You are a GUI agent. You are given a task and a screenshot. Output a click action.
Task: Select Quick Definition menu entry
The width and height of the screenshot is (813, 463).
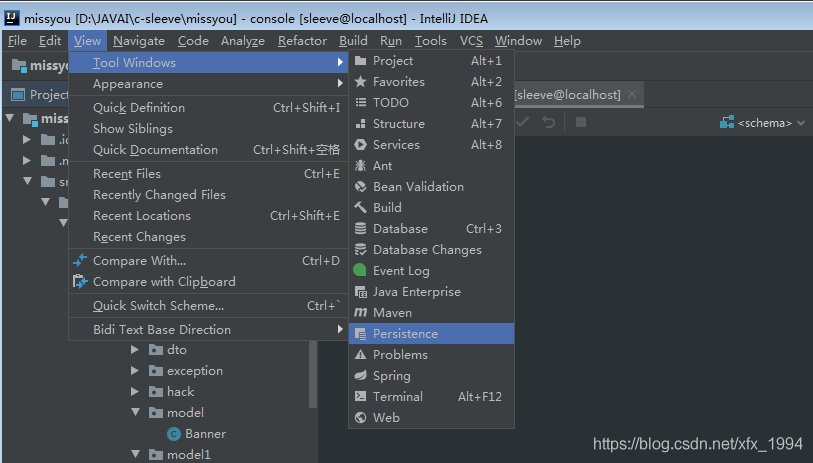coord(208,107)
